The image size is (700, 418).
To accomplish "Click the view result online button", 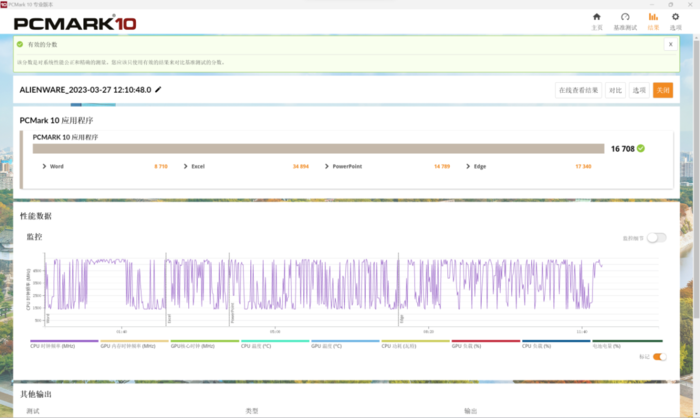I will [x=578, y=90].
